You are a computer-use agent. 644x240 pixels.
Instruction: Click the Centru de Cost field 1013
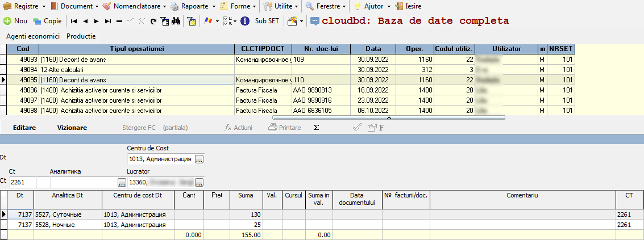[x=161, y=159]
